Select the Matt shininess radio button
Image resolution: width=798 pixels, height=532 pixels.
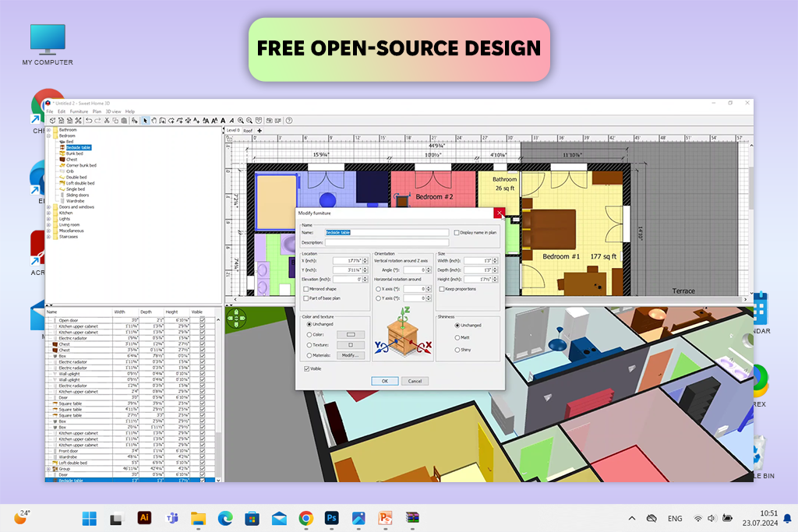click(x=457, y=338)
